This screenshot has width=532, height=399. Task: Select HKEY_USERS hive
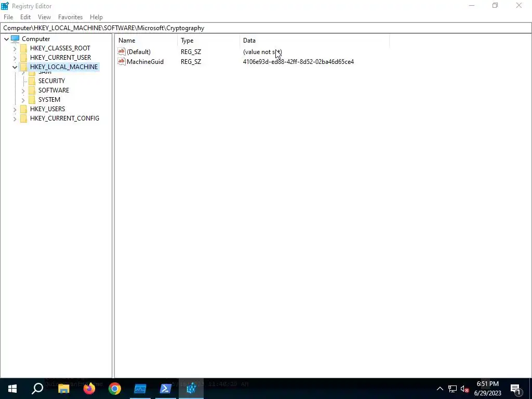tap(47, 109)
